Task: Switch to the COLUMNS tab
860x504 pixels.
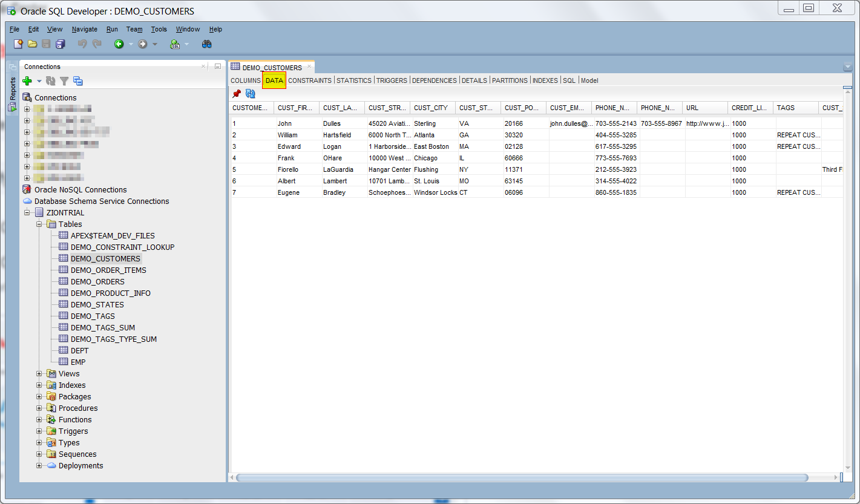Action: [245, 80]
